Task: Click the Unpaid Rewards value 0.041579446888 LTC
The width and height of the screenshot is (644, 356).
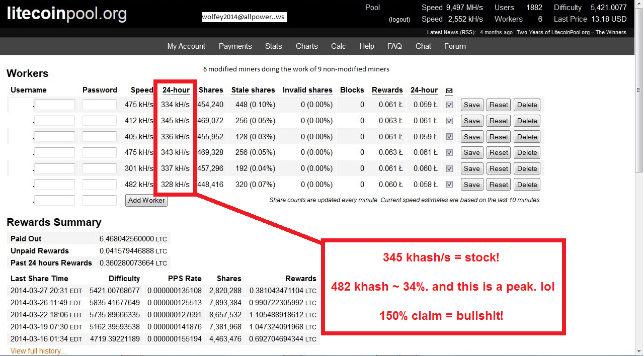Action: [133, 251]
